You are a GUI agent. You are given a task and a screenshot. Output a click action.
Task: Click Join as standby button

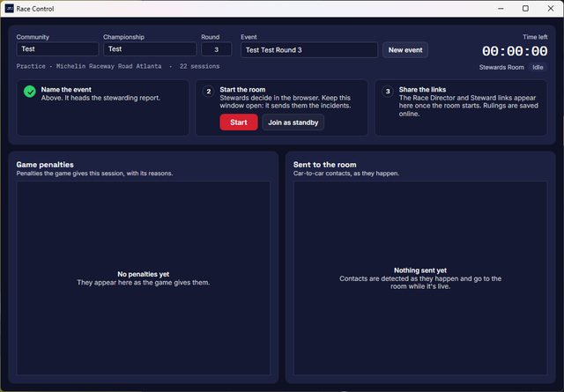pos(293,122)
